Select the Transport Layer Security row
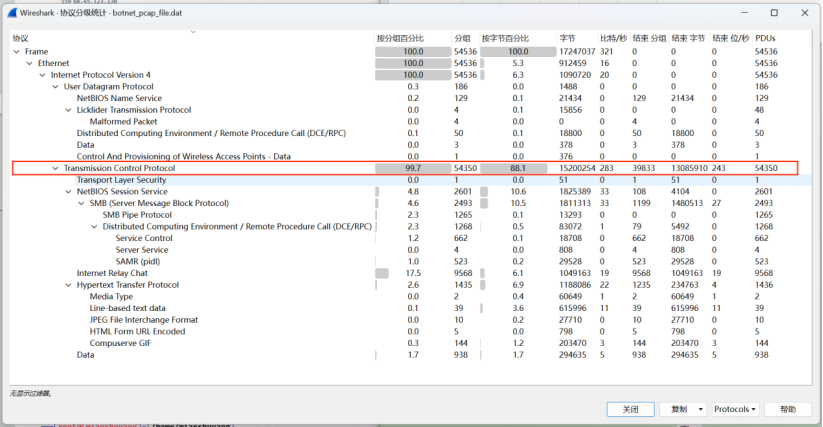The image size is (823, 427). point(411,180)
